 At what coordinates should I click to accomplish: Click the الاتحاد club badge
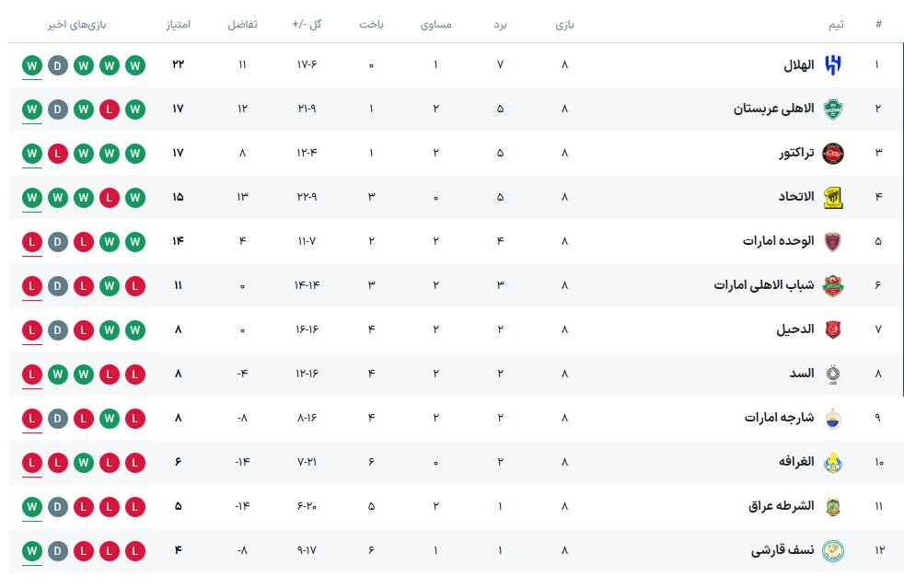pos(832,197)
